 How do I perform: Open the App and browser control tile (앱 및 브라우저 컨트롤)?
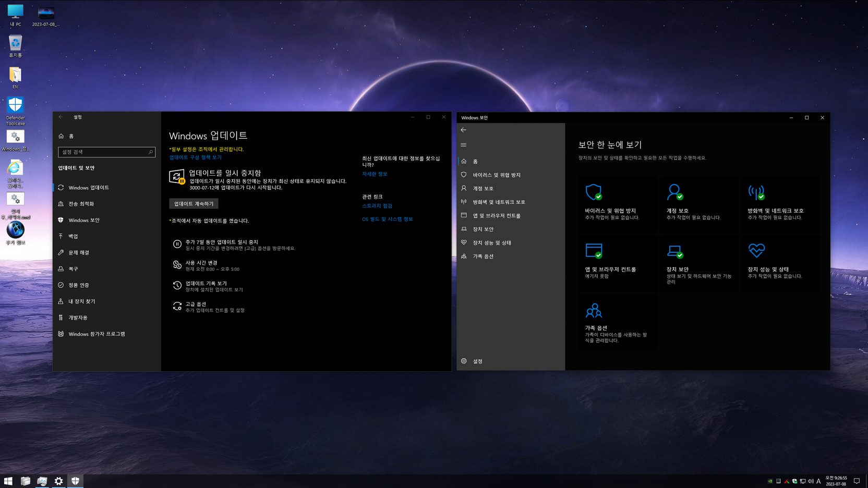click(x=617, y=263)
